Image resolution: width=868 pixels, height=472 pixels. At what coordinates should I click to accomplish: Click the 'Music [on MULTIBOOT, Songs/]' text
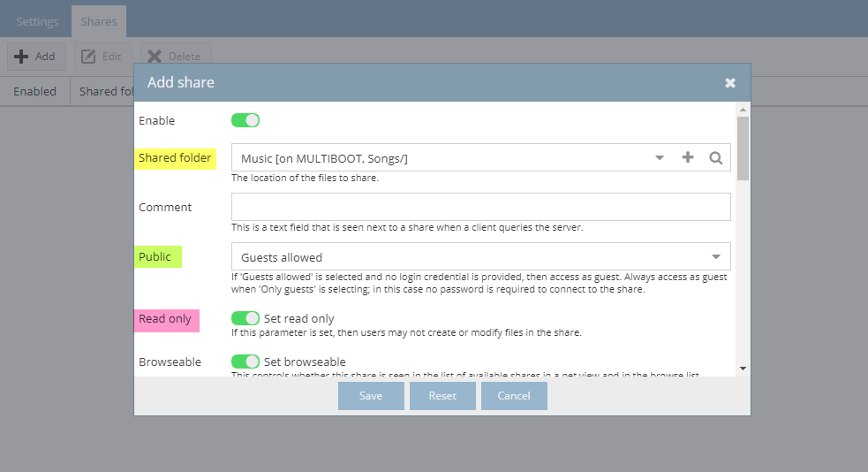324,158
